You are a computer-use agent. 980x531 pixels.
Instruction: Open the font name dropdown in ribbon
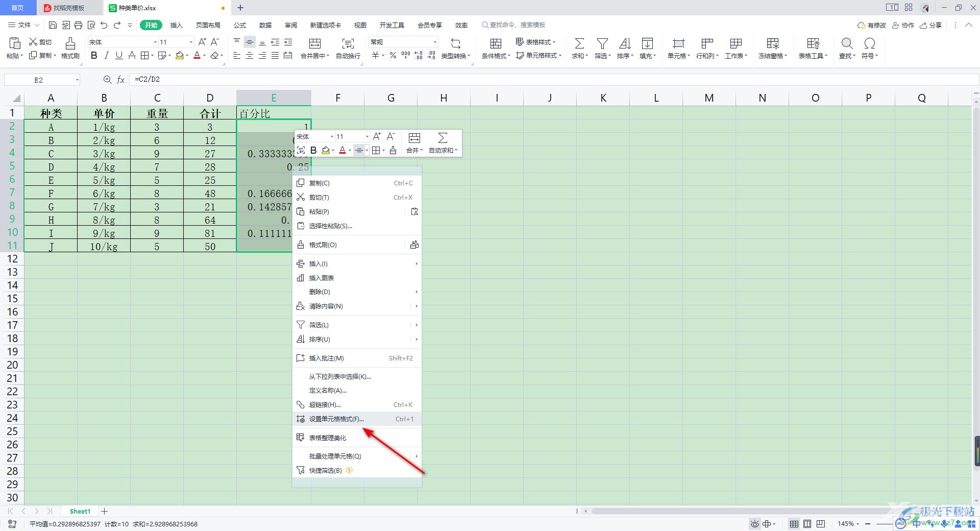pos(155,42)
